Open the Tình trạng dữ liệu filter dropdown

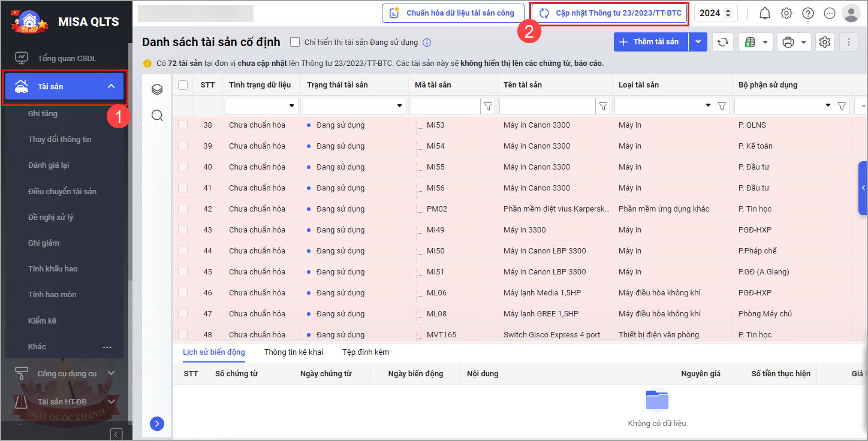coord(292,106)
